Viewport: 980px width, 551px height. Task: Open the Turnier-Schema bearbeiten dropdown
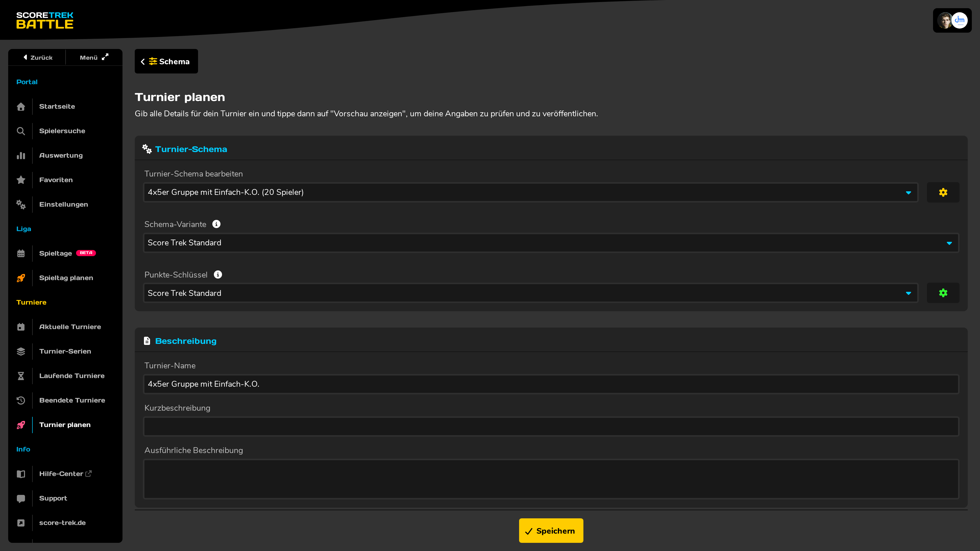tap(531, 192)
